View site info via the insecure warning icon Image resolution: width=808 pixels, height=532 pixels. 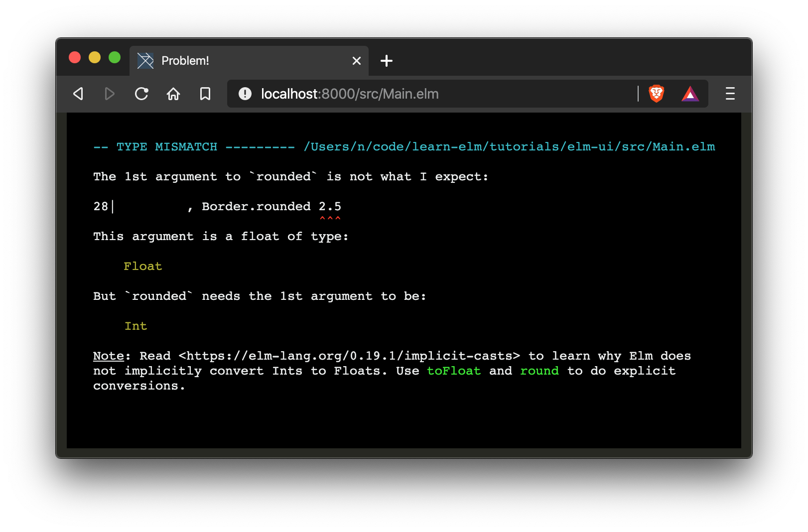(x=245, y=94)
